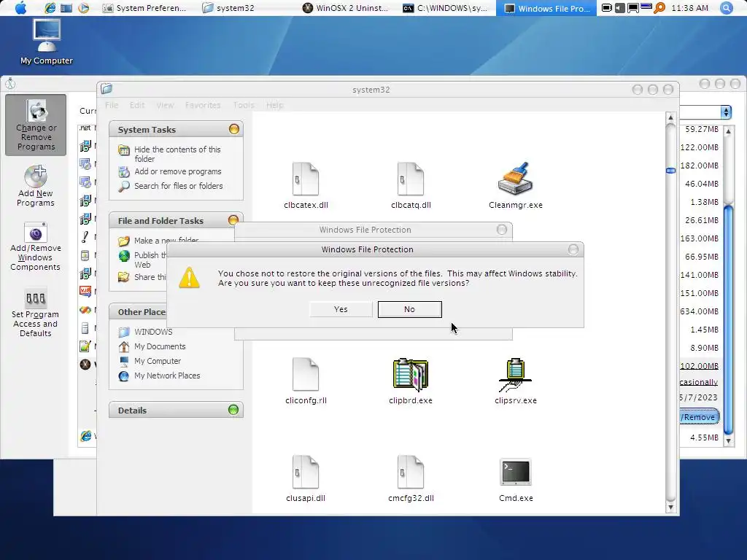
Task: Switch to the WinOSX 2 Uninst... taskbar item
Action: pos(346,7)
